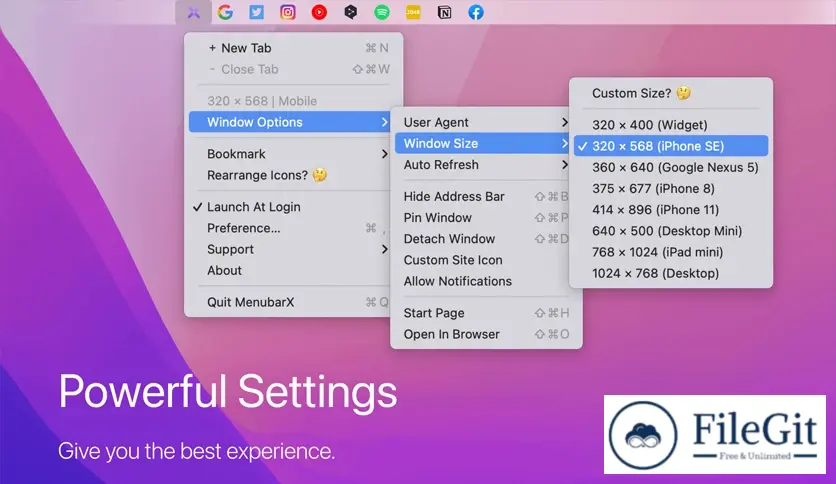The image size is (836, 484).
Task: Open the Notion menu bar icon
Action: click(x=444, y=12)
